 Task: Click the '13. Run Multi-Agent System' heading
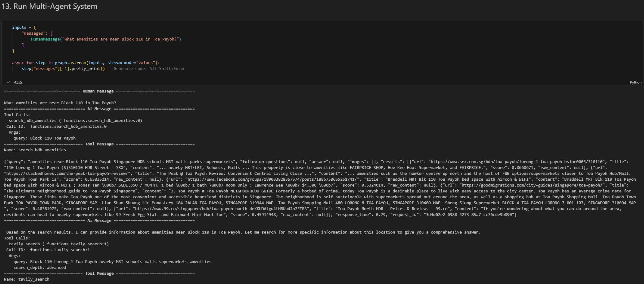[x=50, y=6]
